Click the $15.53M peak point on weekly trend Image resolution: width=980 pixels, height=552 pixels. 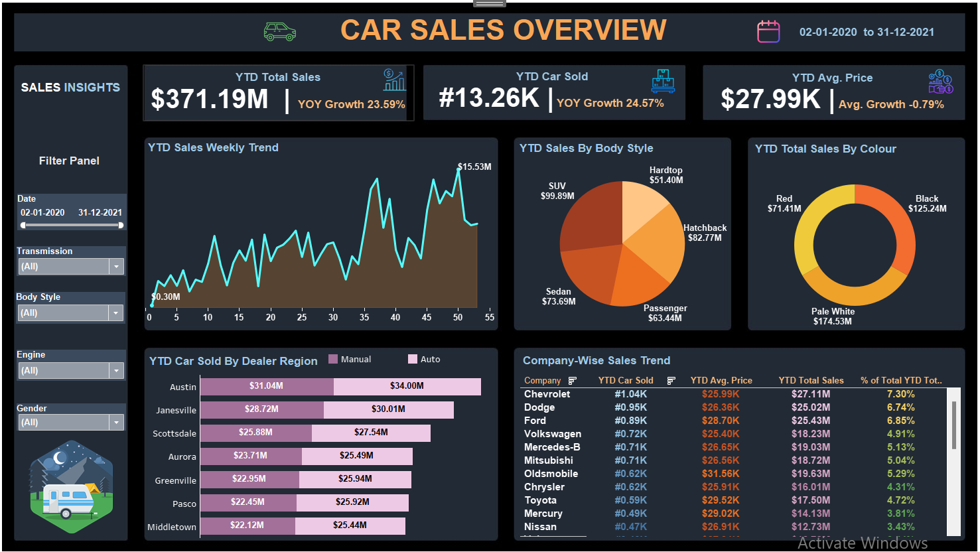(x=458, y=169)
